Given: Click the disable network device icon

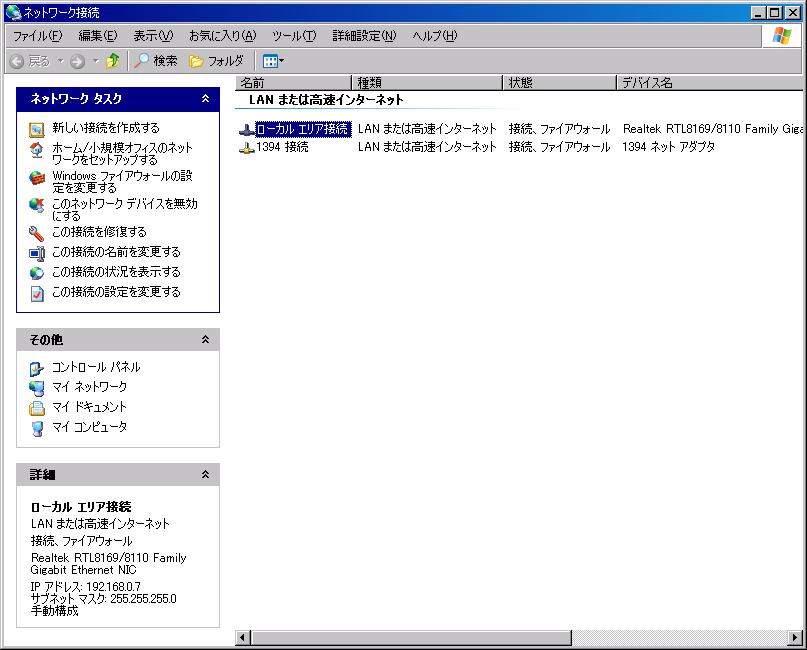Looking at the screenshot, I should (37, 205).
